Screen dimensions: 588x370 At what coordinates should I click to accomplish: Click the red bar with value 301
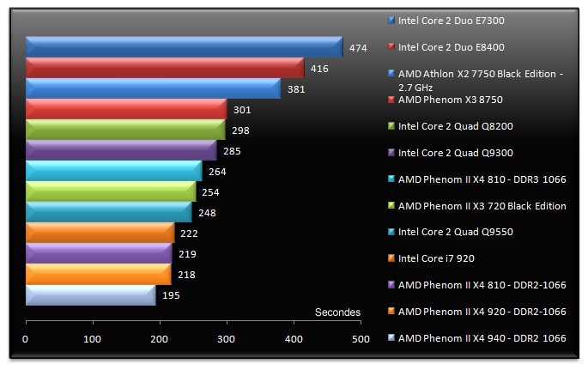pos(126,109)
